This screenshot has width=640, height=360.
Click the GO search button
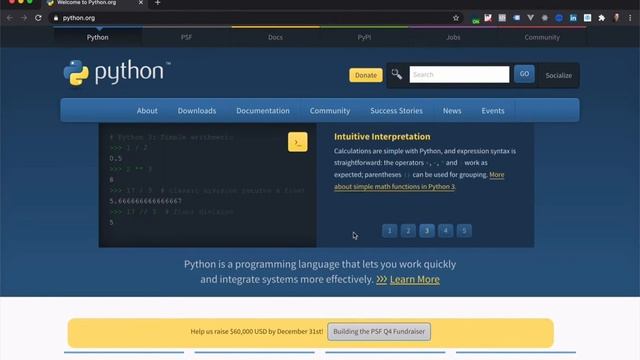524,74
